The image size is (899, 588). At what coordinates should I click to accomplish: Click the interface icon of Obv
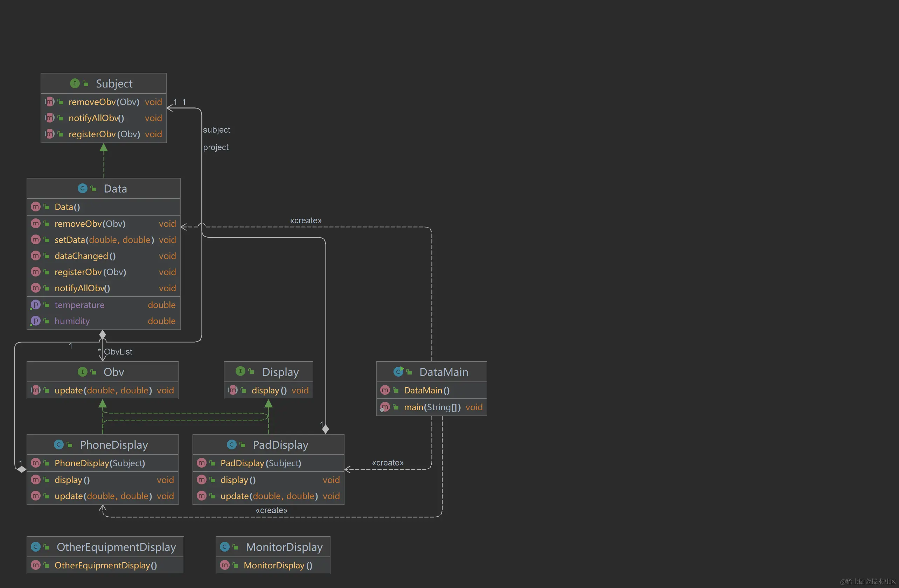click(x=82, y=372)
